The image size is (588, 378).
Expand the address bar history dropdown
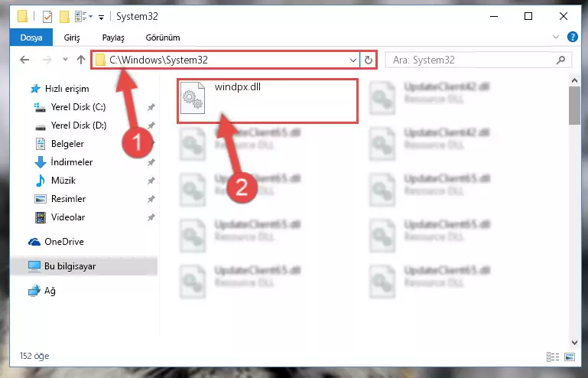coord(352,60)
